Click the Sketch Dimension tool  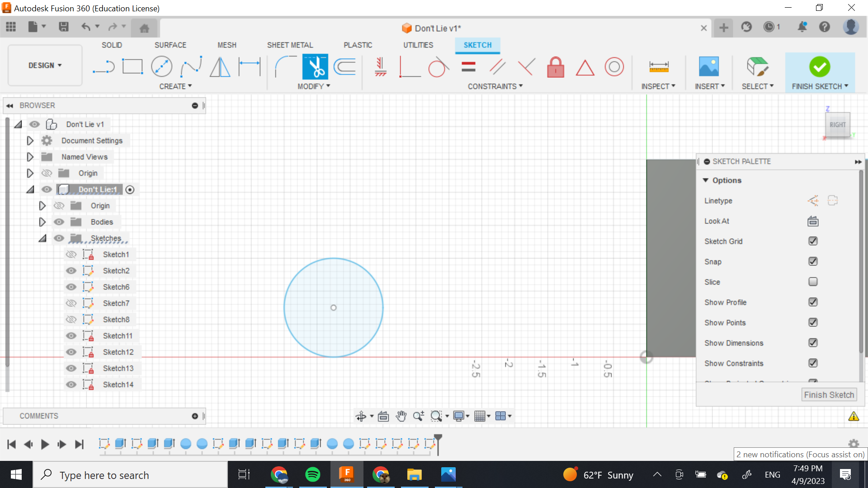[x=250, y=67]
